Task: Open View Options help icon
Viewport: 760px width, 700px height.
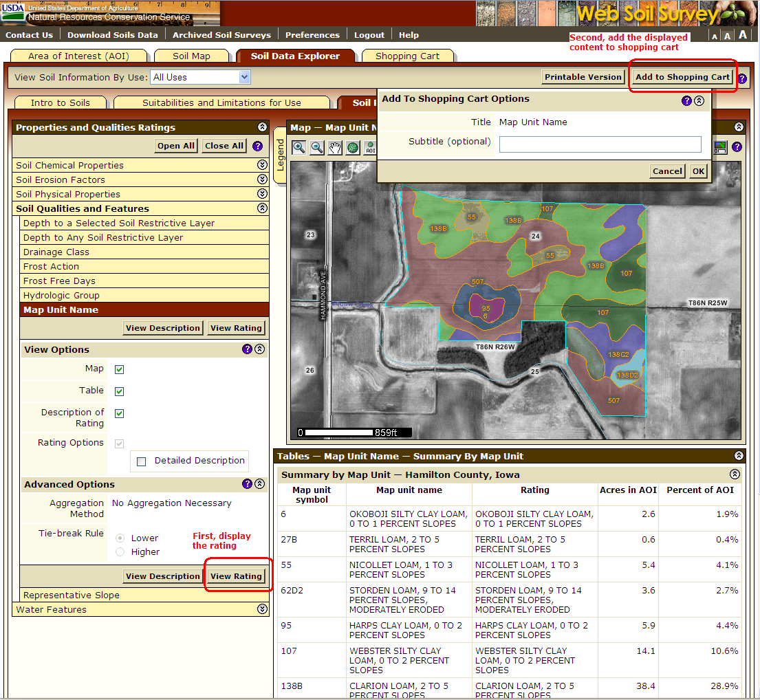Action: click(247, 349)
